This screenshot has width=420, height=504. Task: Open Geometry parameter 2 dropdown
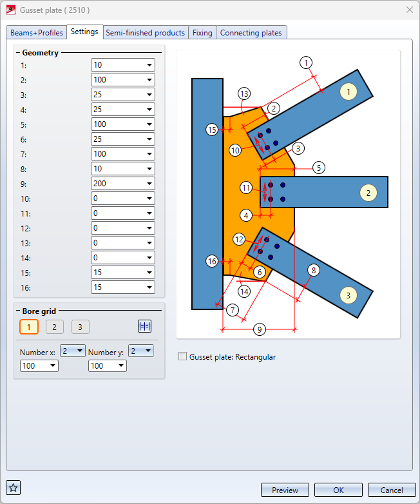(x=149, y=80)
